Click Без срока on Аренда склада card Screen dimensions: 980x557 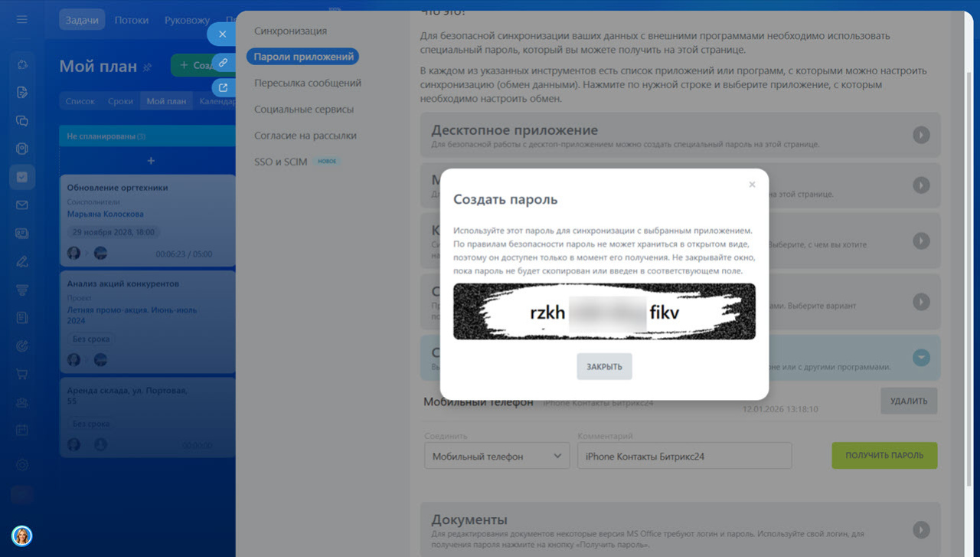tap(90, 424)
